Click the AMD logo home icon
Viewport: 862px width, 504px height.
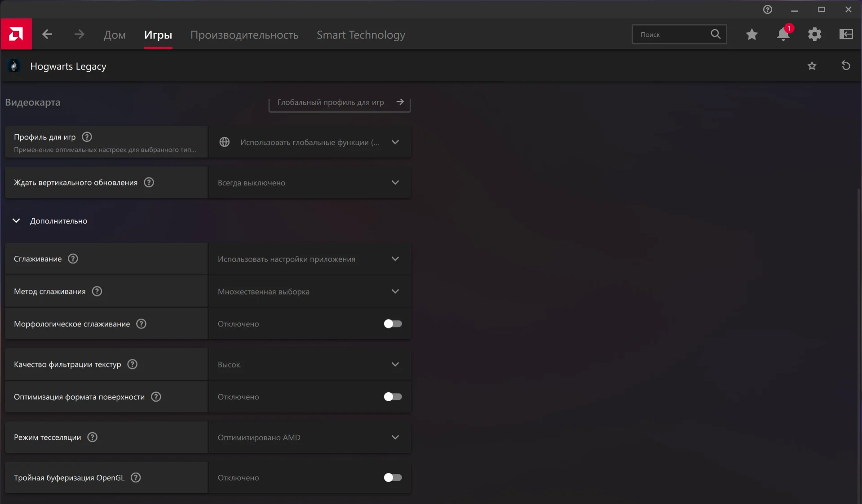tap(16, 34)
